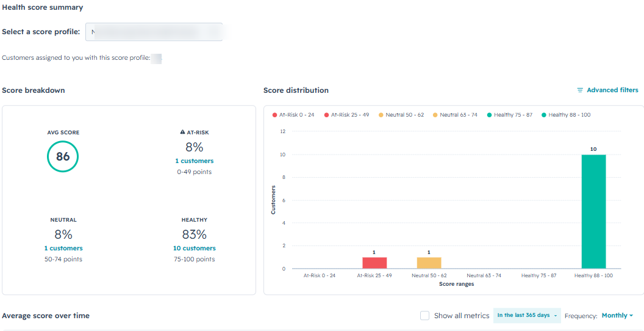Click the Frequency: label
This screenshot has width=644, height=331.
coord(581,316)
